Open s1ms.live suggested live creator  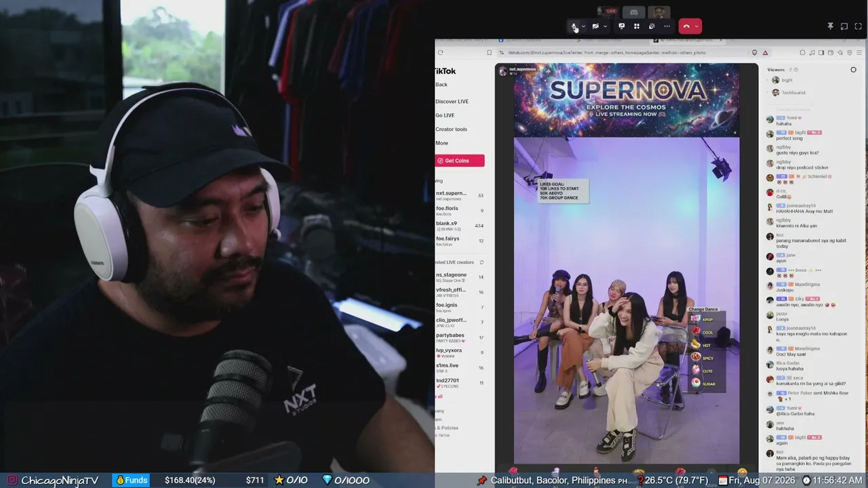(x=460, y=367)
